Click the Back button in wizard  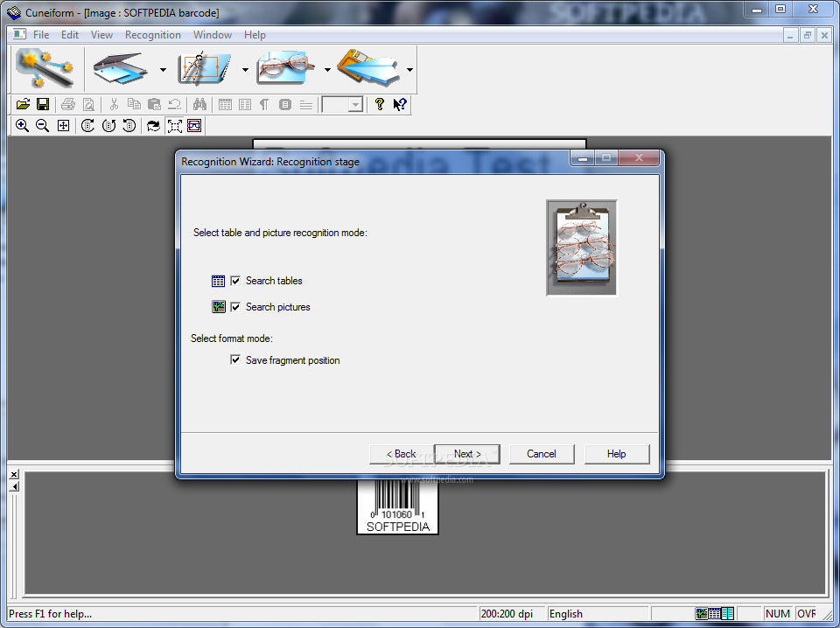[402, 454]
